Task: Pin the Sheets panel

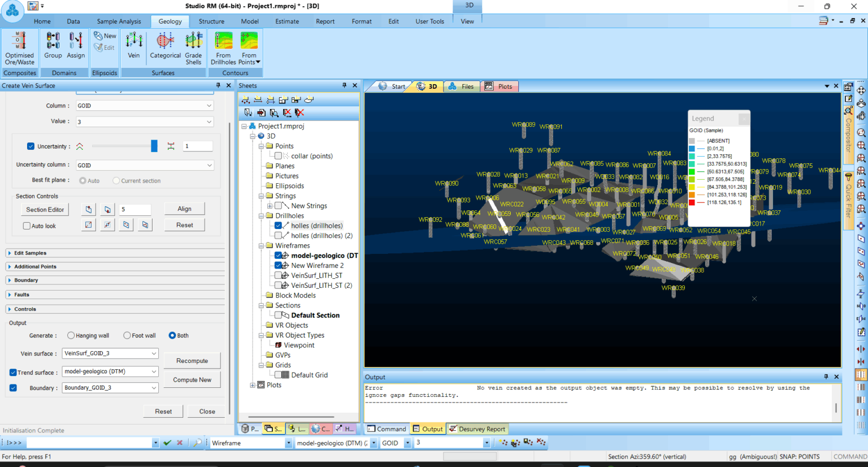Action: [x=344, y=85]
